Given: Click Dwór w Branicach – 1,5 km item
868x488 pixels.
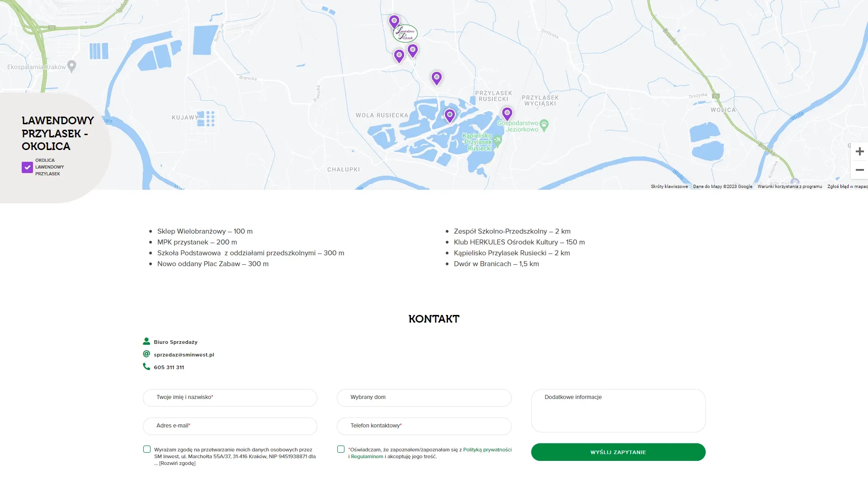Looking at the screenshot, I should tap(496, 264).
